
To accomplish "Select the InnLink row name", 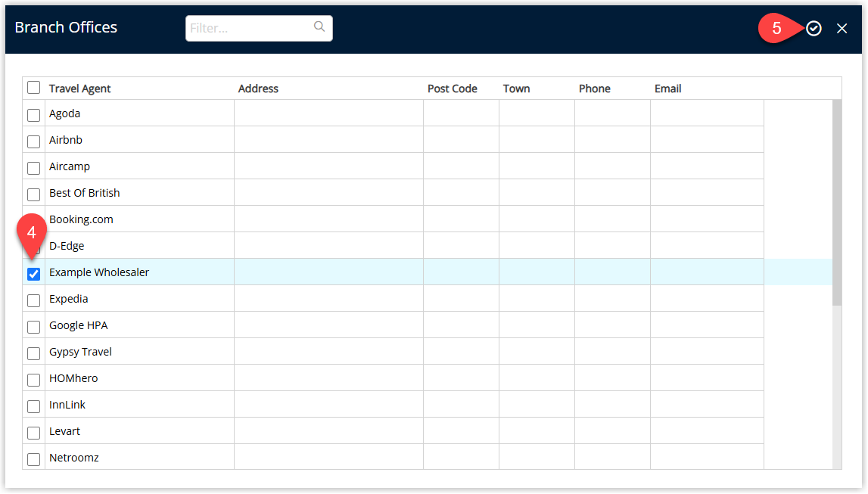I will click(x=67, y=405).
